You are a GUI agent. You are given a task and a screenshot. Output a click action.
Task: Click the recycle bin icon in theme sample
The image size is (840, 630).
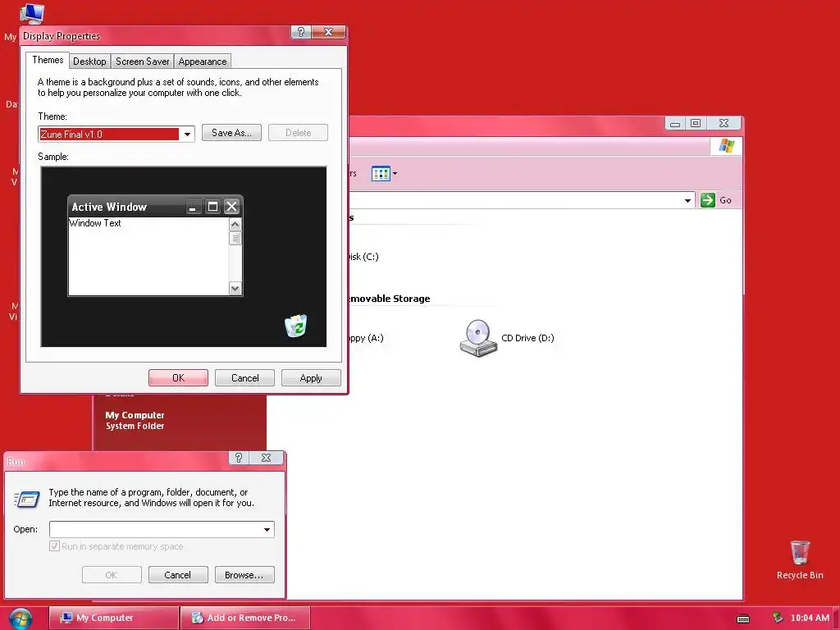click(295, 326)
